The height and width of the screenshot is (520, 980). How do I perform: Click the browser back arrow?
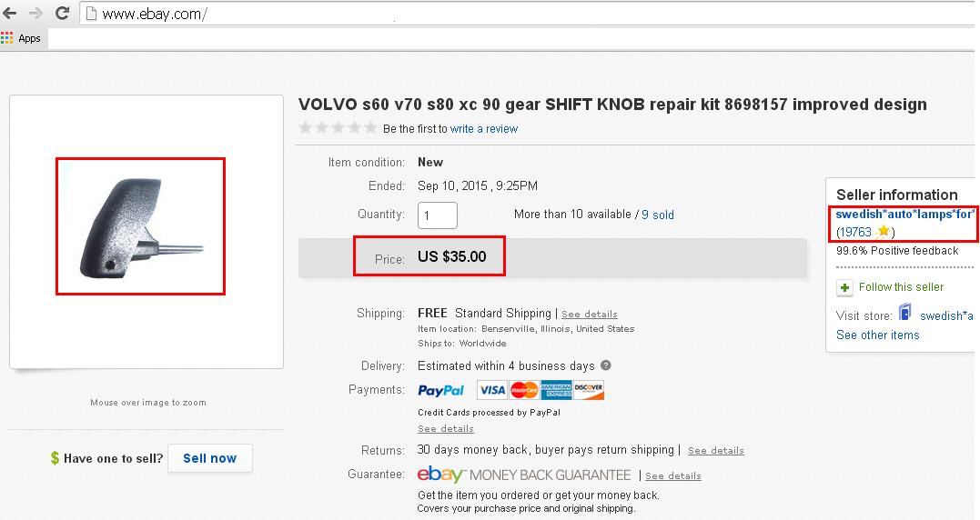click(10, 14)
